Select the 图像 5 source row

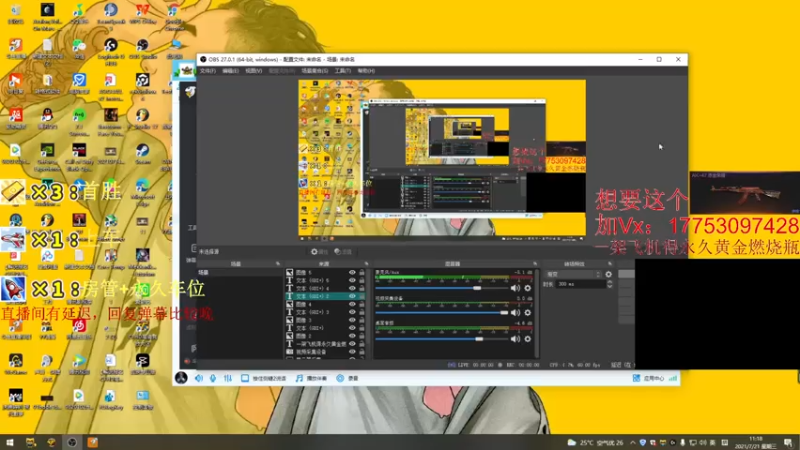(x=326, y=272)
